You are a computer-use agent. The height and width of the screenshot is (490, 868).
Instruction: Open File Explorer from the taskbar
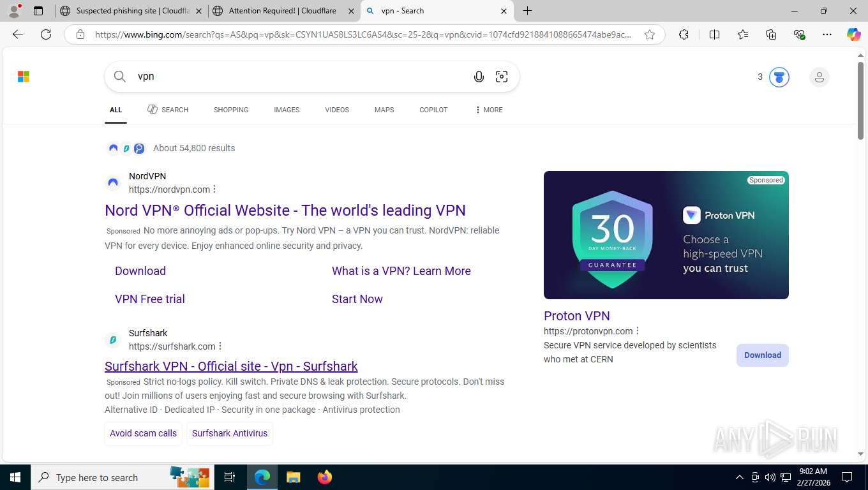coord(293,477)
